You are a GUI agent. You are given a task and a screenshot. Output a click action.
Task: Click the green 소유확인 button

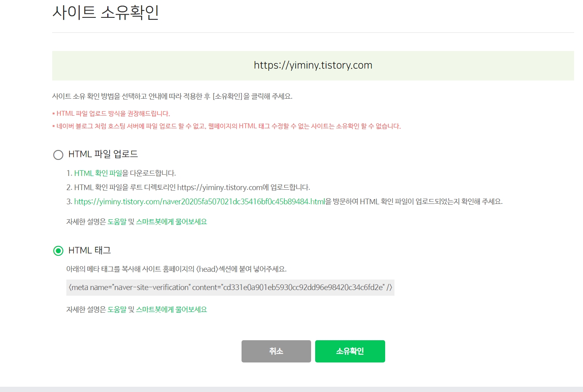[350, 351]
